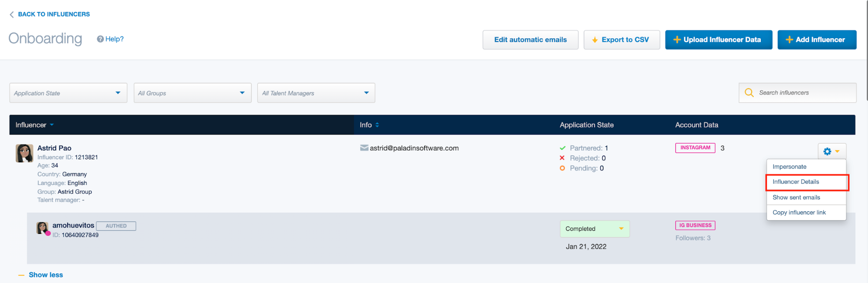Click the Country: Germany text
This screenshot has height=283, width=868.
(x=62, y=174)
